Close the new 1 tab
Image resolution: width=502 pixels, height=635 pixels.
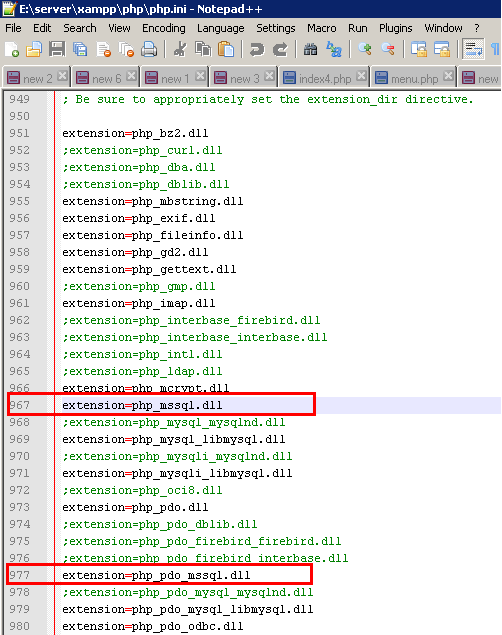point(200,76)
